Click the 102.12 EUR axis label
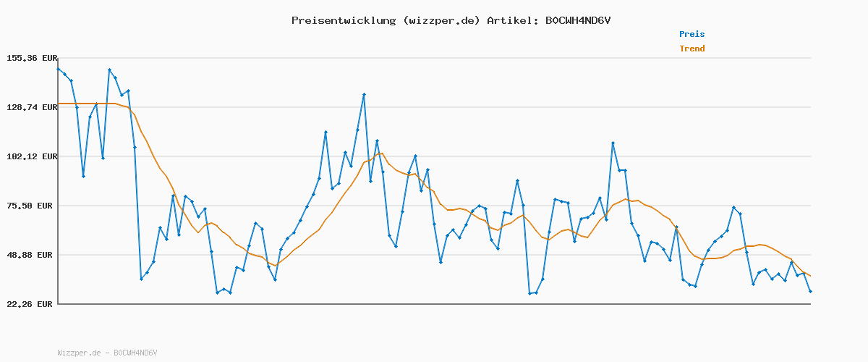Viewport: 868px width, 362px height. tap(31, 156)
